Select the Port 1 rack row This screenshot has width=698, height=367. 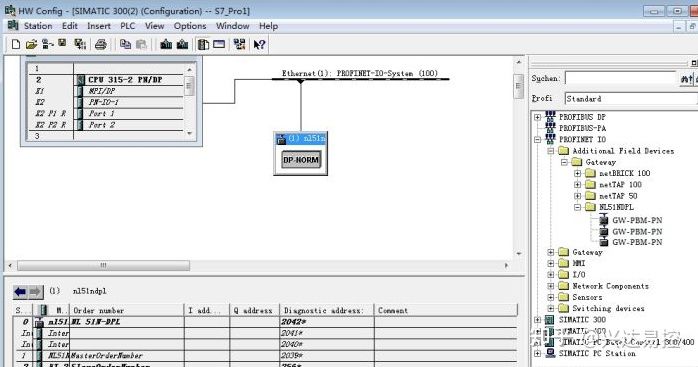point(106,114)
